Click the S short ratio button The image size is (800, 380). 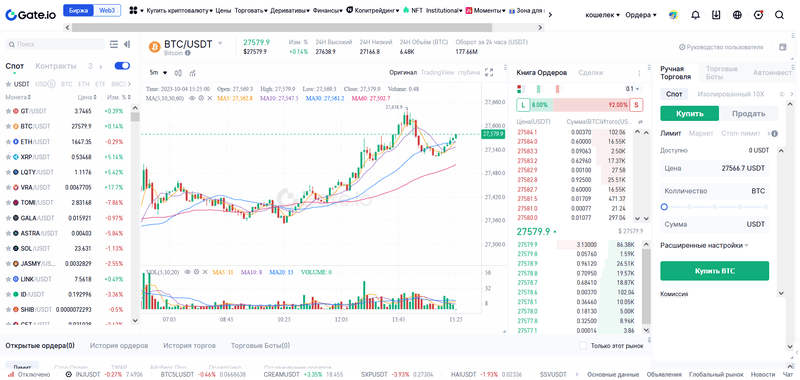pyautogui.click(x=637, y=105)
